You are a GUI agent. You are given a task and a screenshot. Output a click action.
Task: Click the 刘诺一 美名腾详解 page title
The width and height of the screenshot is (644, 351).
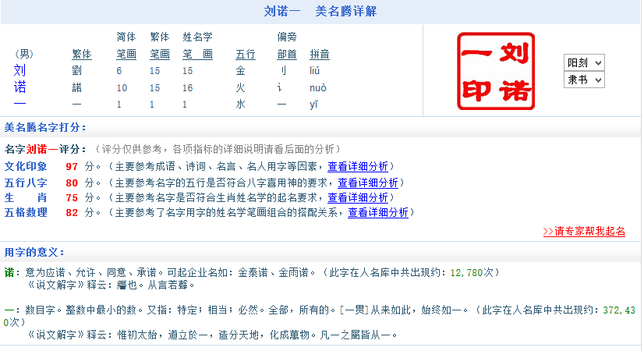(321, 11)
